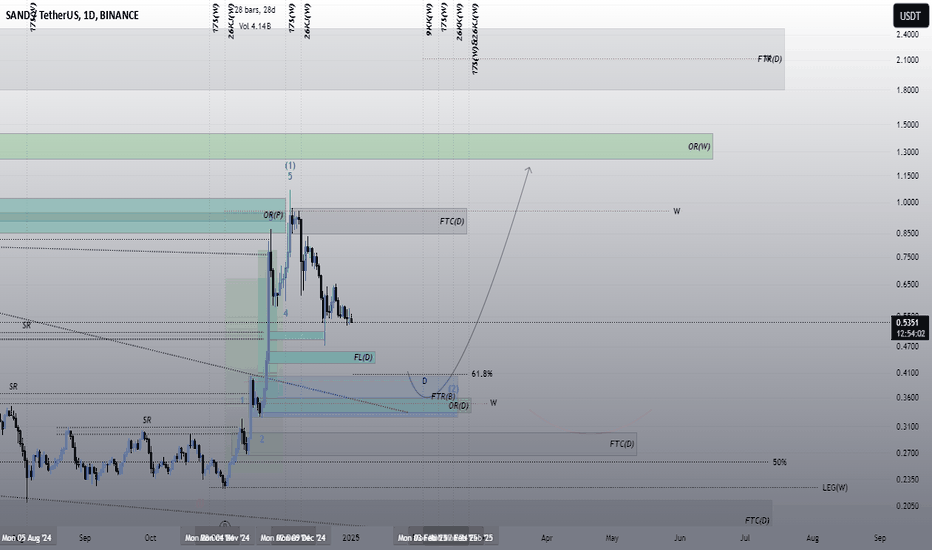
Task: Select the OR(W) green zone label
Action: 699,147
